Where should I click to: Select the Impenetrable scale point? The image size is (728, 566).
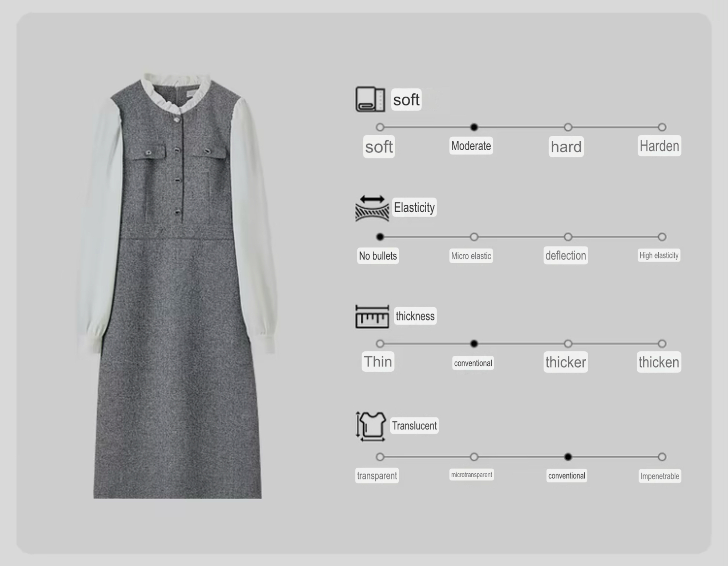(662, 457)
